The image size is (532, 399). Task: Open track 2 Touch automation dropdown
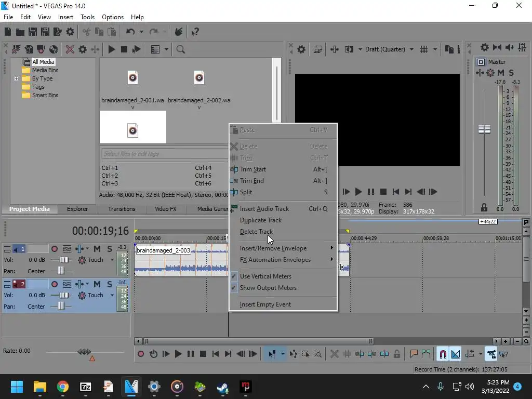click(x=112, y=295)
